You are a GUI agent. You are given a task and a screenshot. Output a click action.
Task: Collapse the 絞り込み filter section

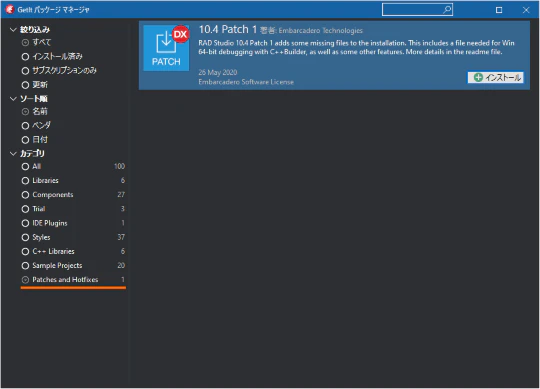point(13,30)
